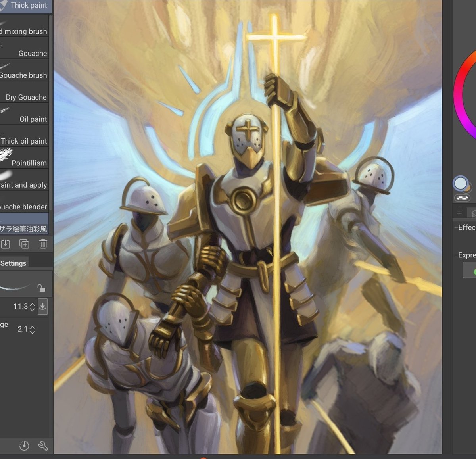Open sub tool detail with the wrench icon

pos(43,446)
